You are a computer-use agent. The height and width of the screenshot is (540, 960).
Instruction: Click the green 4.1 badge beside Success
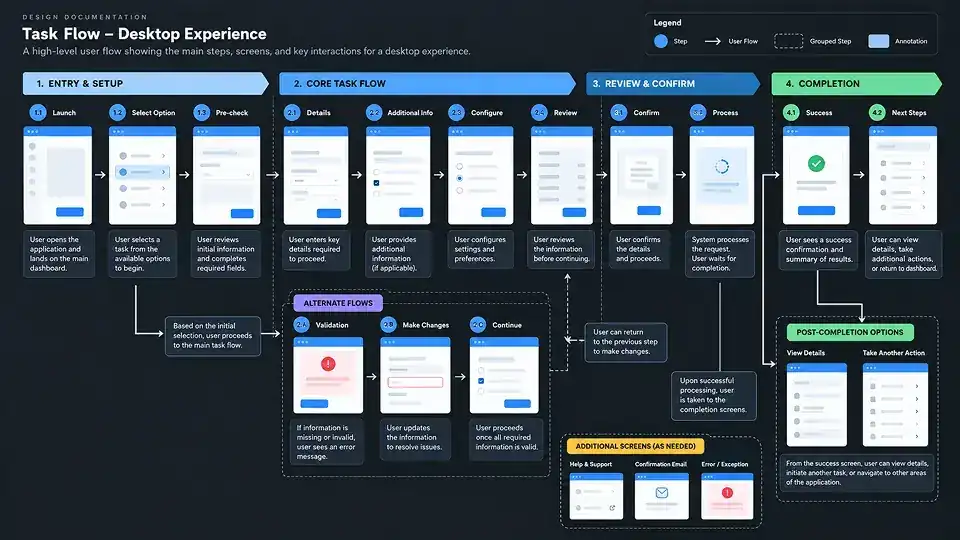tap(792, 113)
